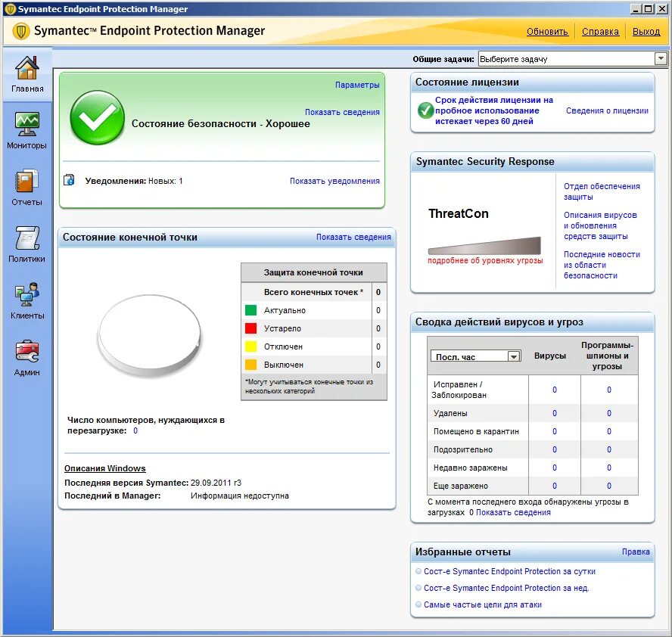The image size is (672, 637).
Task: Click the orange Выключен color swatch
Action: [x=250, y=365]
